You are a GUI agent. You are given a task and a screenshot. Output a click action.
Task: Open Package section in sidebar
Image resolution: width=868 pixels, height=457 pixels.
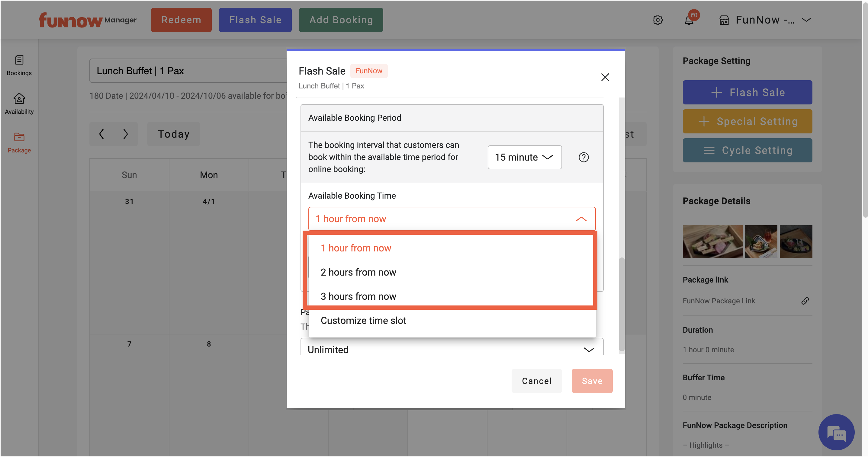point(19,142)
